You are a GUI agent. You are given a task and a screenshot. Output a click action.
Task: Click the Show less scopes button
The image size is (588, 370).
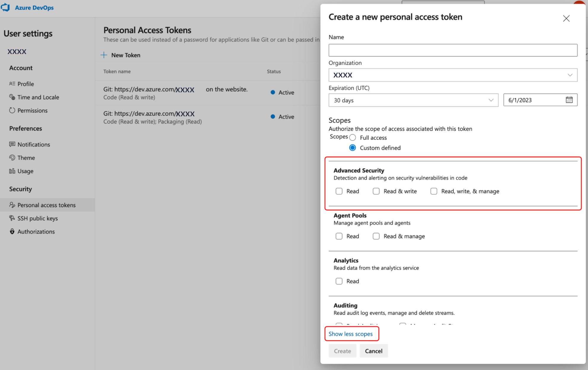point(351,334)
